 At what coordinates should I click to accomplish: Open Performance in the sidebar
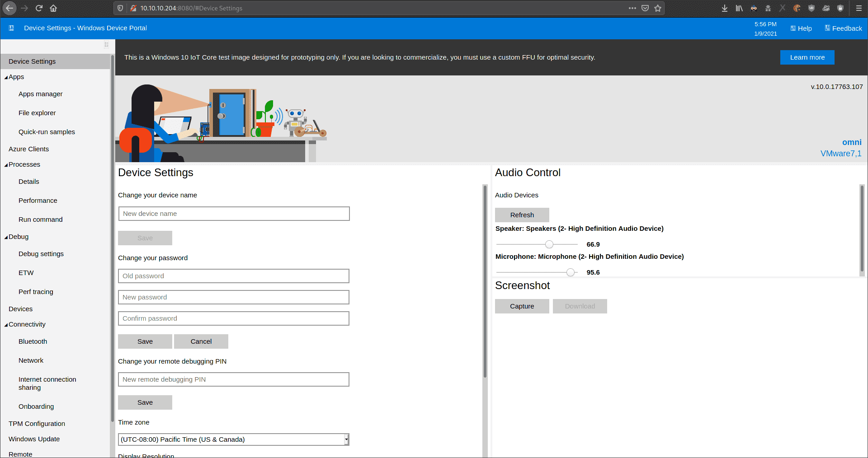pyautogui.click(x=38, y=201)
